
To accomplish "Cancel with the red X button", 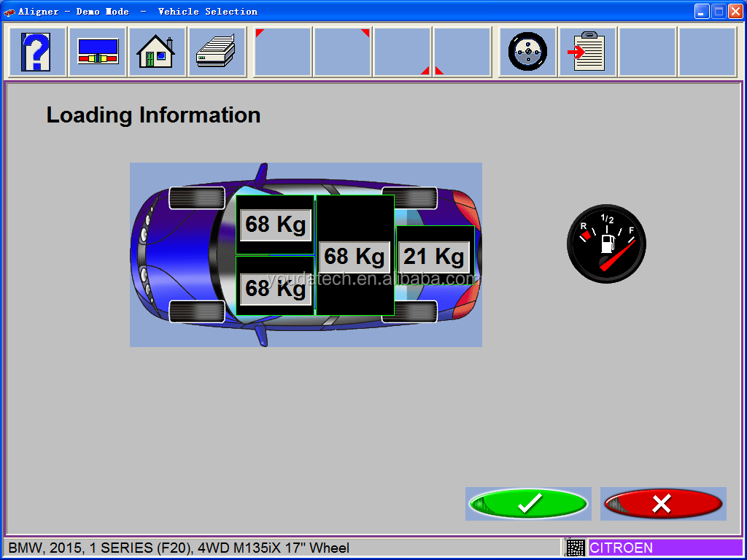I will click(662, 503).
